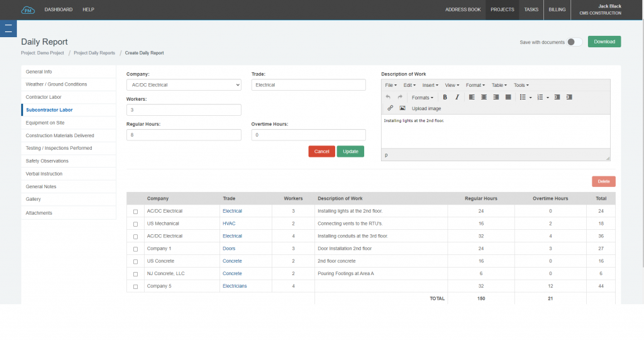This screenshot has width=644, height=340.
Task: Justify text
Action: [508, 97]
